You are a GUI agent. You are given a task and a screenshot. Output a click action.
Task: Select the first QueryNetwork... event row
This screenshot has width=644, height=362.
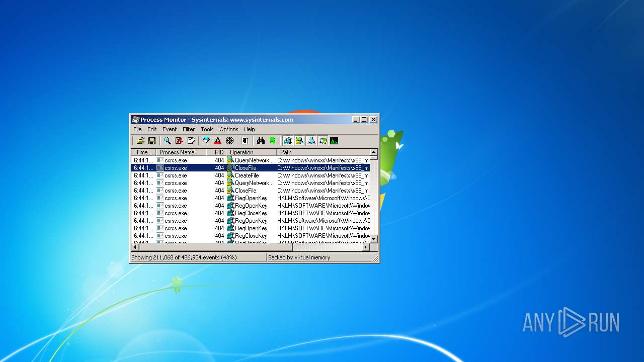tap(251, 160)
